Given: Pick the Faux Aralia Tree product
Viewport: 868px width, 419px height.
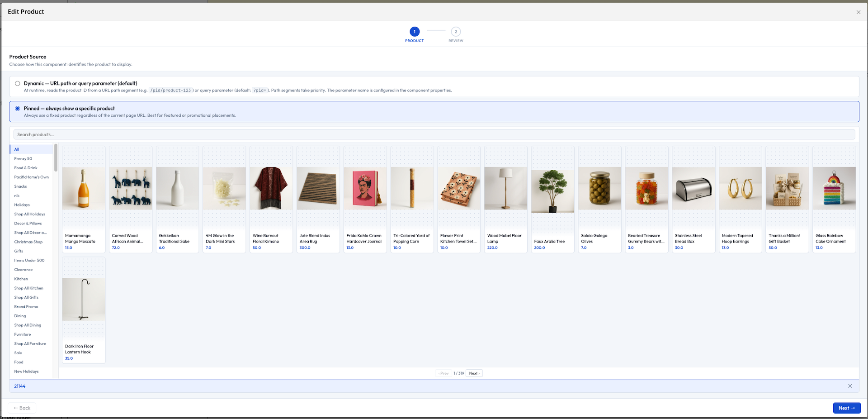Looking at the screenshot, I should pos(553,199).
